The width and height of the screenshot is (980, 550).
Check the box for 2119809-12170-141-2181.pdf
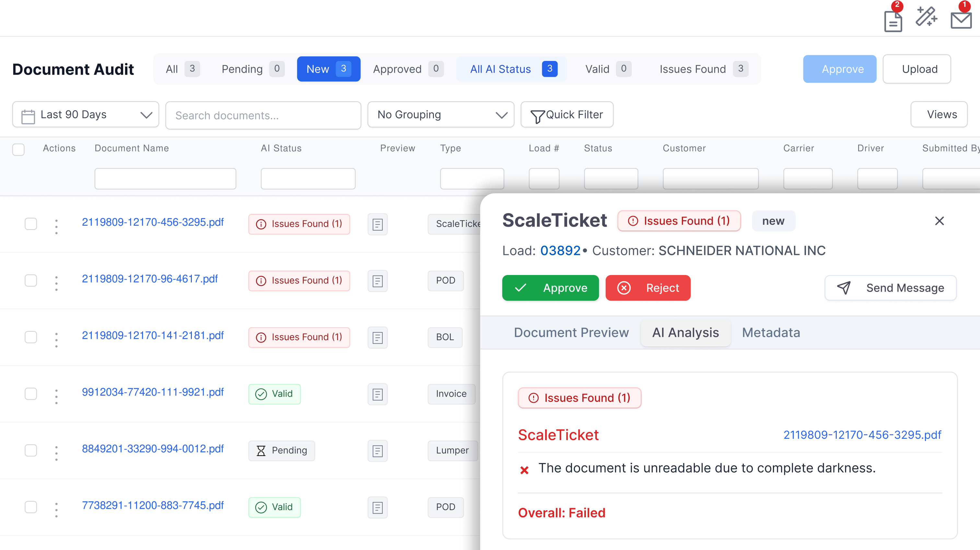pos(31,337)
